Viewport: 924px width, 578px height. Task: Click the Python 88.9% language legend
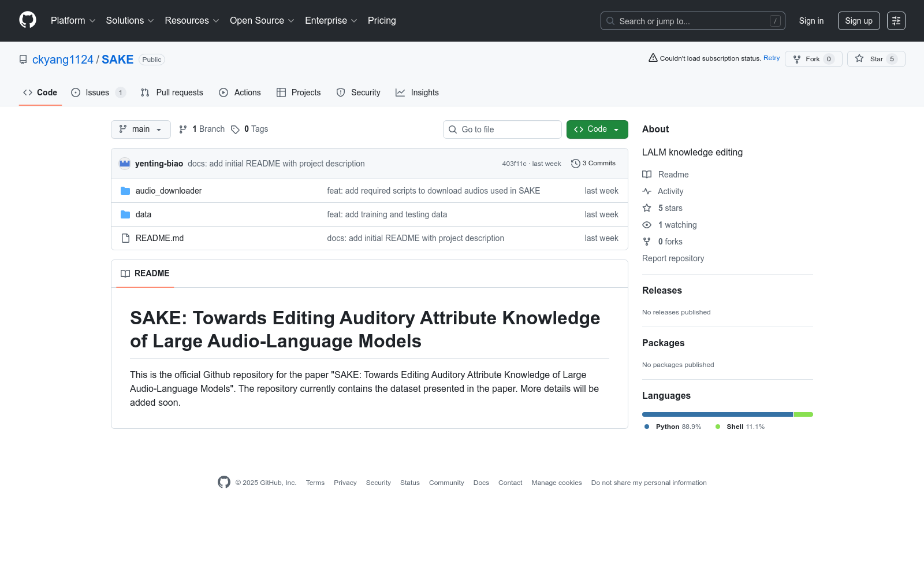coord(673,427)
